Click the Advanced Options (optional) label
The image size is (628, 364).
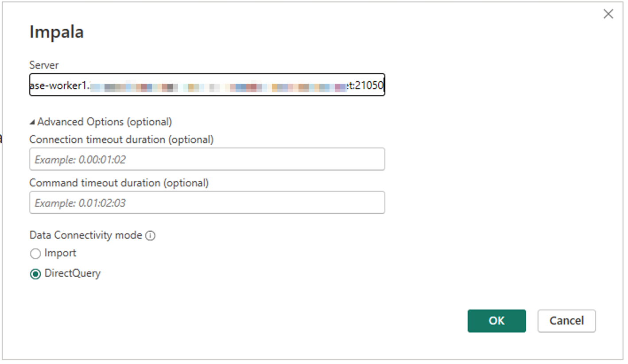coord(105,122)
